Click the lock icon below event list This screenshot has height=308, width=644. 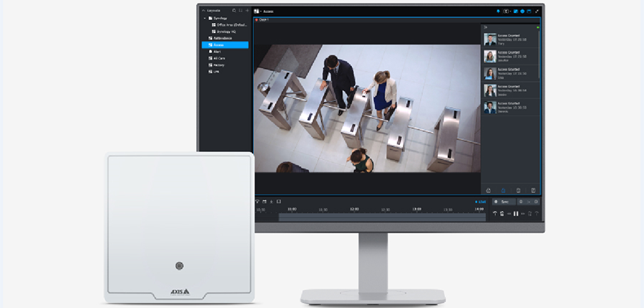pyautogui.click(x=503, y=191)
